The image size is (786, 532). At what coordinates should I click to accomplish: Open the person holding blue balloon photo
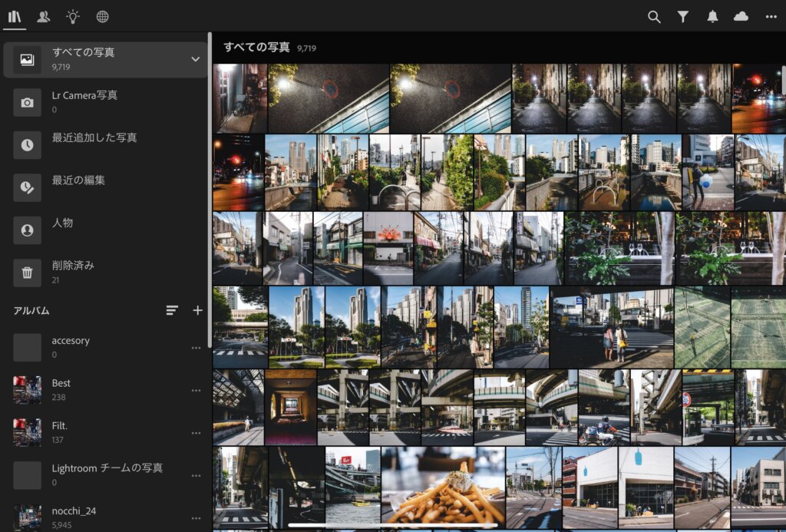(x=708, y=172)
